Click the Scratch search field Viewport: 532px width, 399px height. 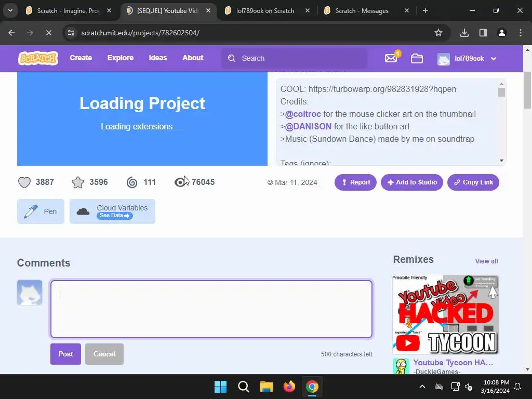click(x=295, y=58)
